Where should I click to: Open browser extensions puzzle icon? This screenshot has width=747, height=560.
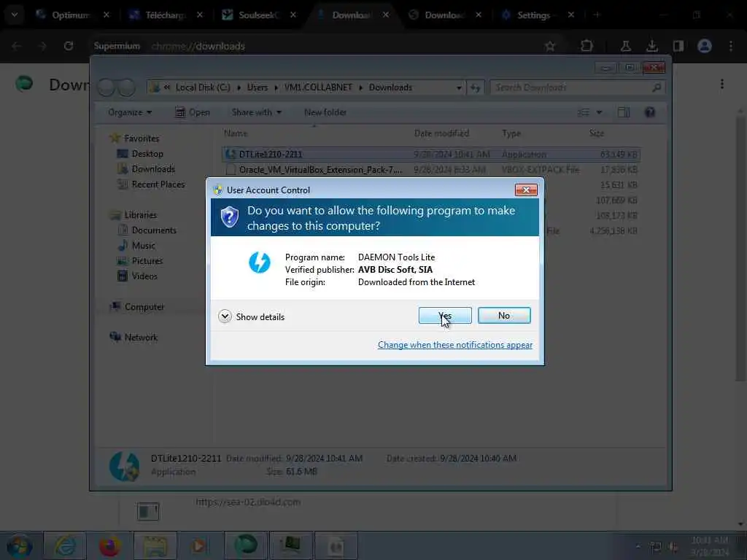[587, 46]
